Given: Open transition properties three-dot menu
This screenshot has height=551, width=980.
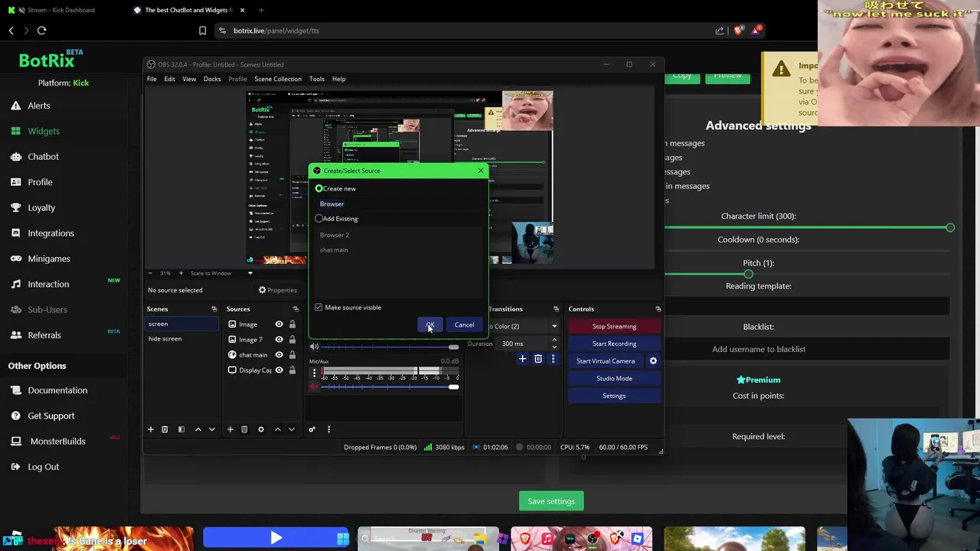Looking at the screenshot, I should [553, 359].
